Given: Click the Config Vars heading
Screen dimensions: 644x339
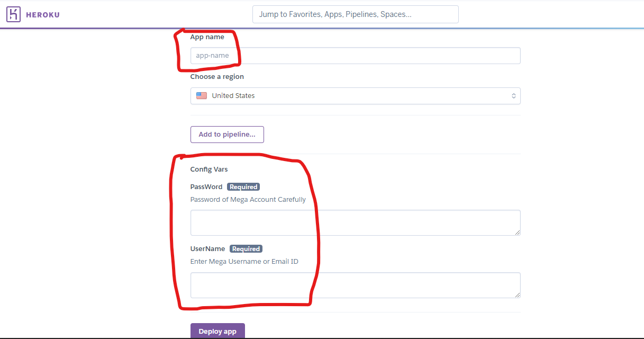Looking at the screenshot, I should point(209,169).
